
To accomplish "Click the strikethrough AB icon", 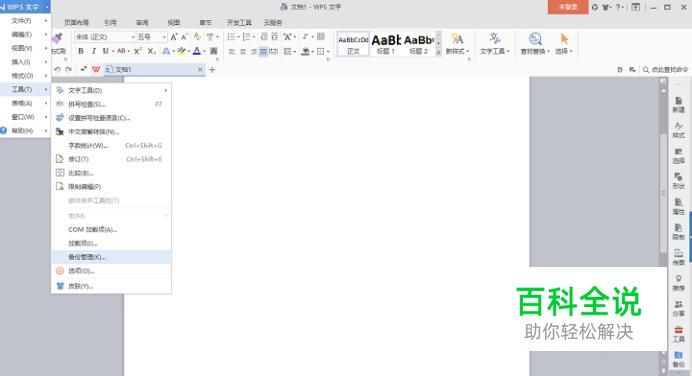I will point(121,51).
